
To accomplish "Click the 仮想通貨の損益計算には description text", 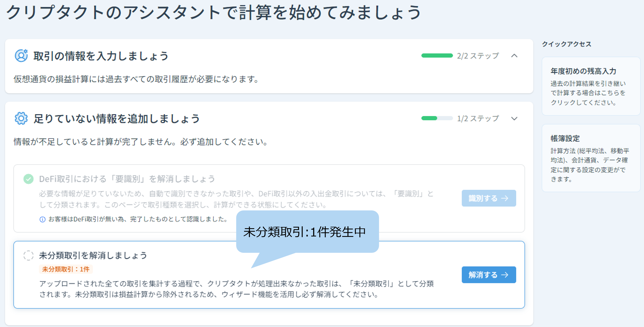I will click(x=136, y=79).
